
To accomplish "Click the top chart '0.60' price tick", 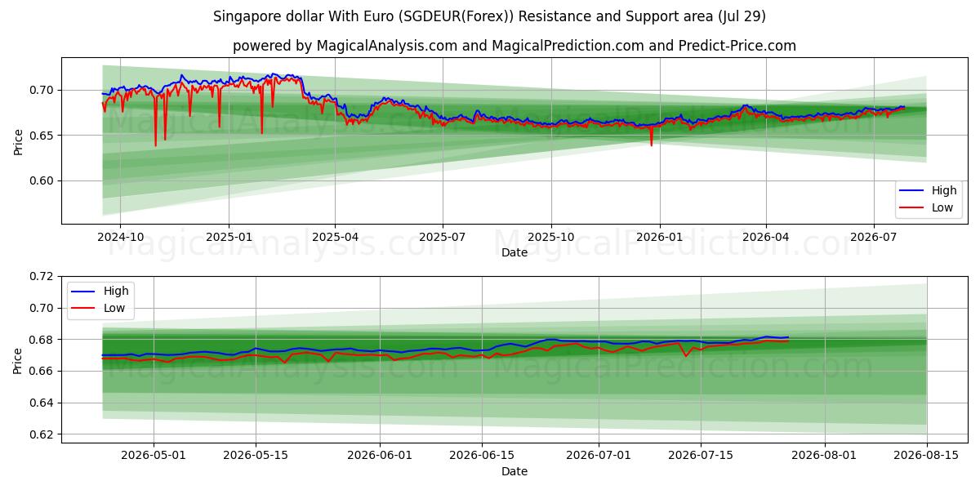I will click(43, 180).
